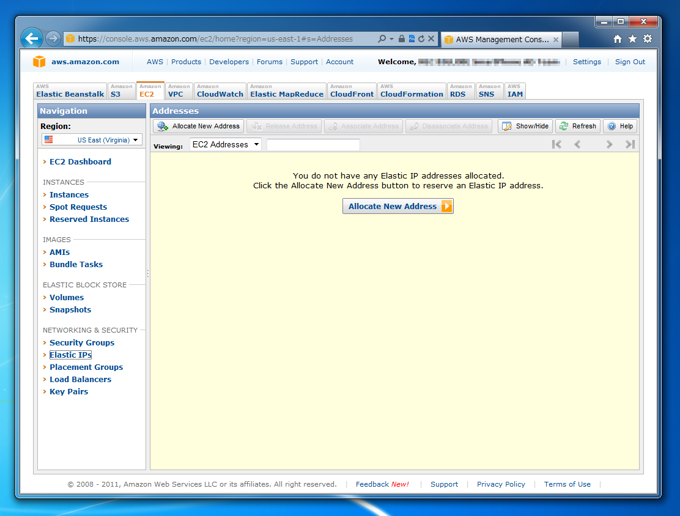Click the browser URL address field
This screenshot has width=680, height=516.
tap(221, 39)
